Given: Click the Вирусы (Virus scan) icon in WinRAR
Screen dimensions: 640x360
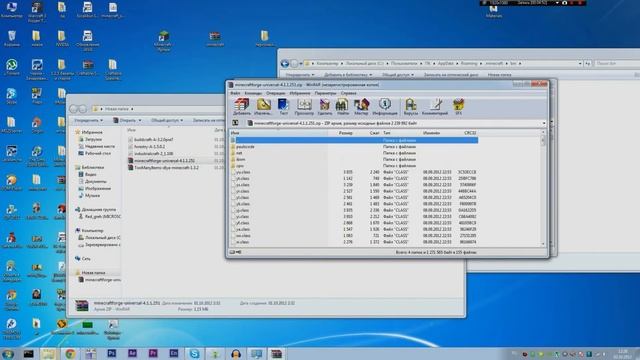Looking at the screenshot, I should (411, 107).
